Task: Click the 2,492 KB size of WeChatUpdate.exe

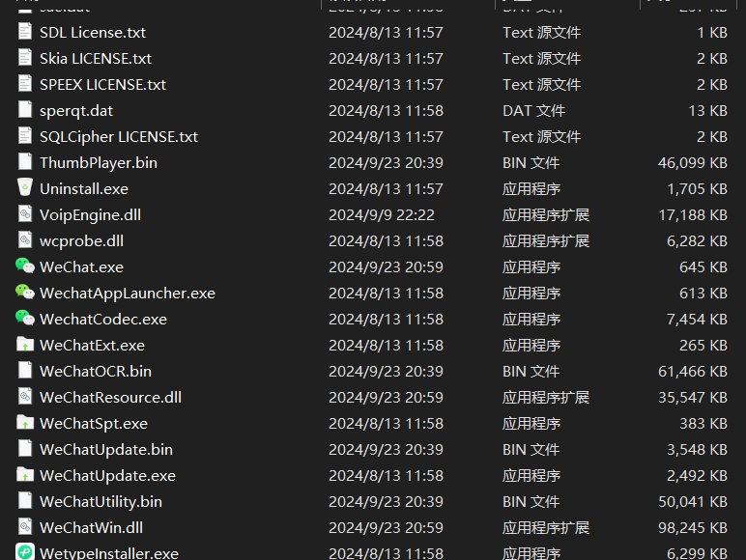Action: (x=697, y=476)
